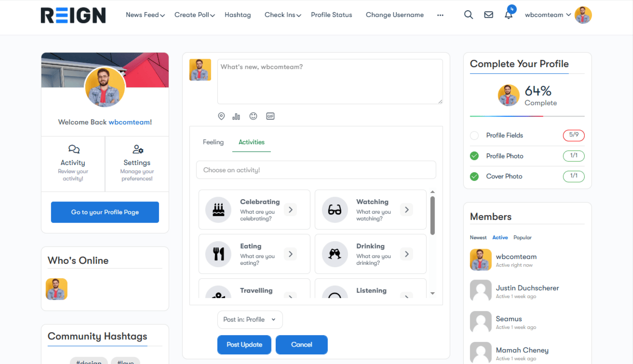
Task: Expand the News Feed menu
Action: [x=145, y=15]
